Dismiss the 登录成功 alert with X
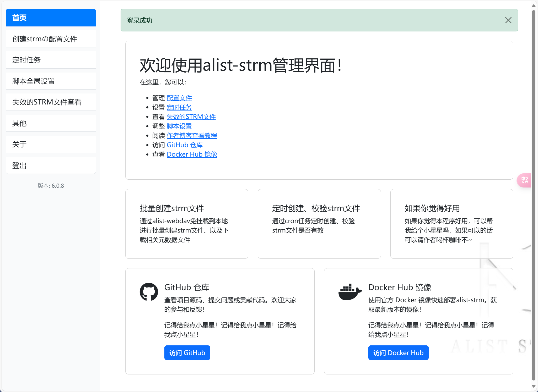The height and width of the screenshot is (392, 538). coord(508,20)
